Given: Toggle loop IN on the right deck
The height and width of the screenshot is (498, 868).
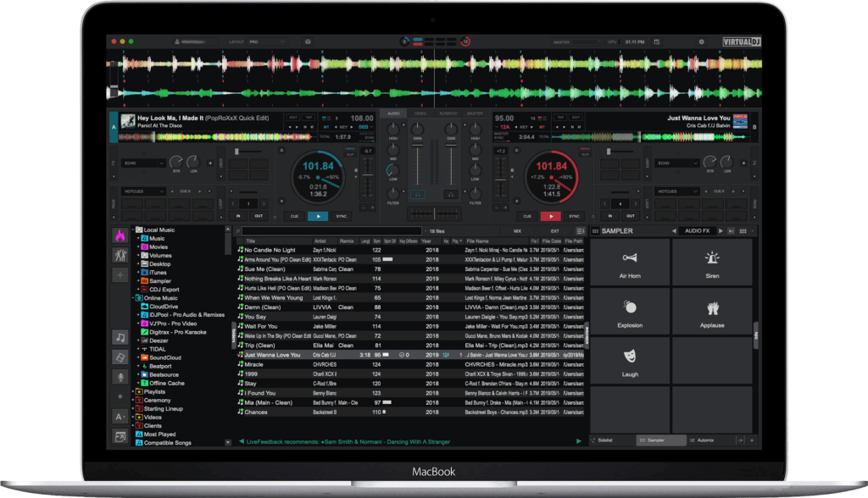Looking at the screenshot, I should pos(610,216).
